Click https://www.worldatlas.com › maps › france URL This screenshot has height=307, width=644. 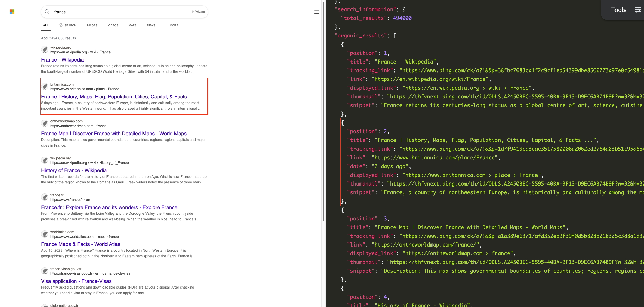click(84, 237)
